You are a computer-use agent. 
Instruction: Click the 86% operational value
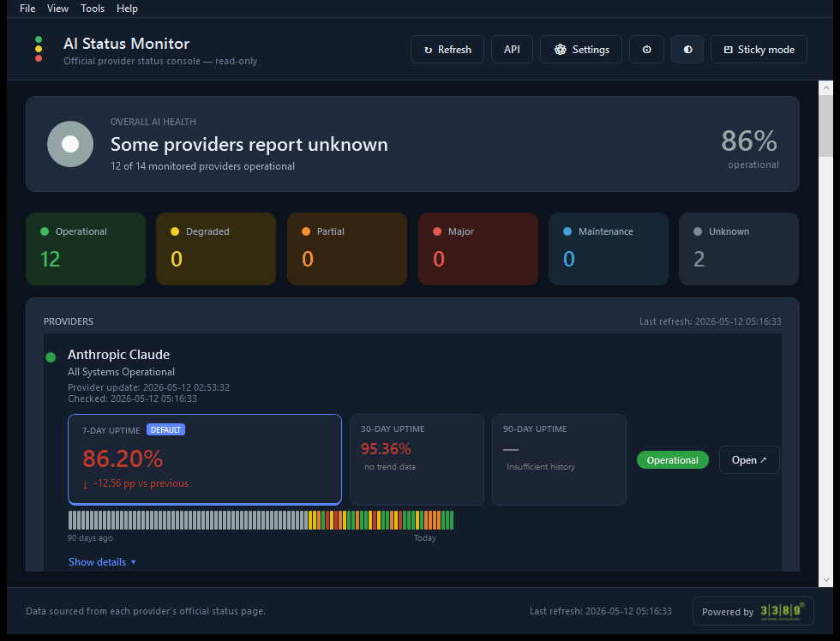pos(749,141)
